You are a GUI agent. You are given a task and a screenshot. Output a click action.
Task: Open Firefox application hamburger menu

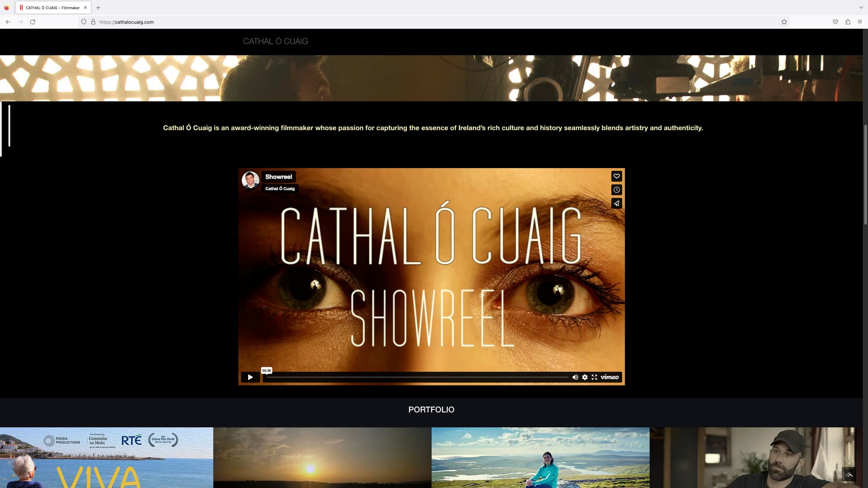860,22
